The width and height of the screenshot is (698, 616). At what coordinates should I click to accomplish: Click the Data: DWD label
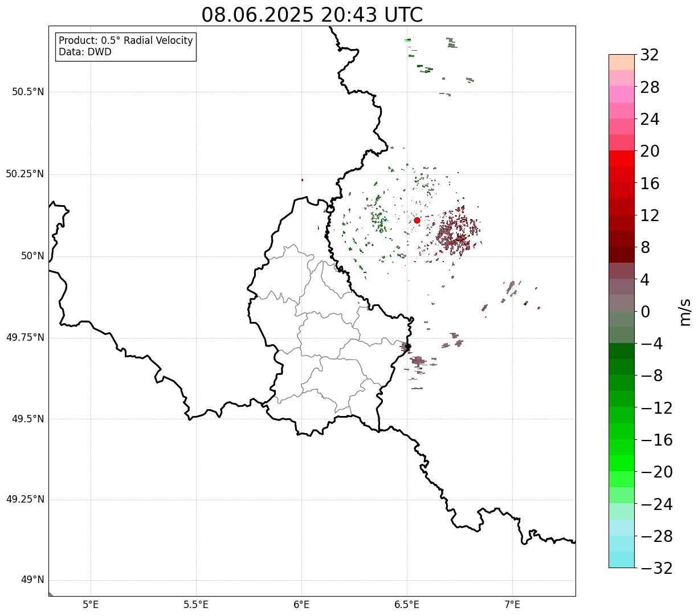click(x=85, y=52)
